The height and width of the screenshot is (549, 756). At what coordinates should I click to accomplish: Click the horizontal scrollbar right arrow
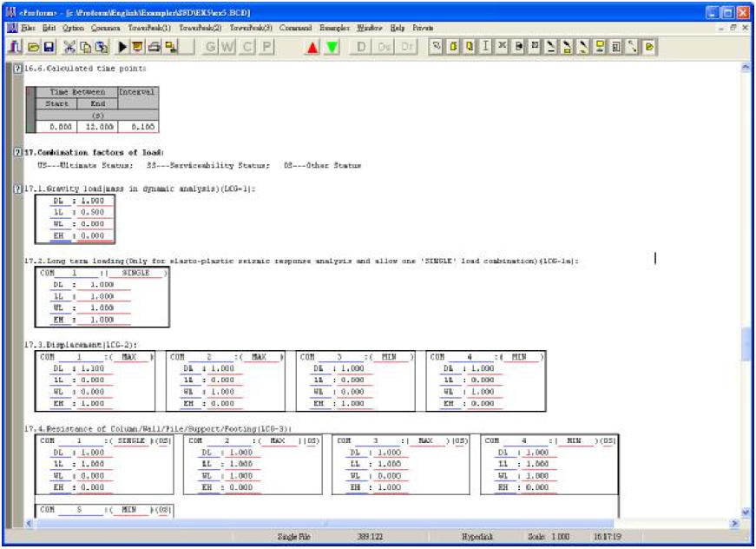(735, 523)
